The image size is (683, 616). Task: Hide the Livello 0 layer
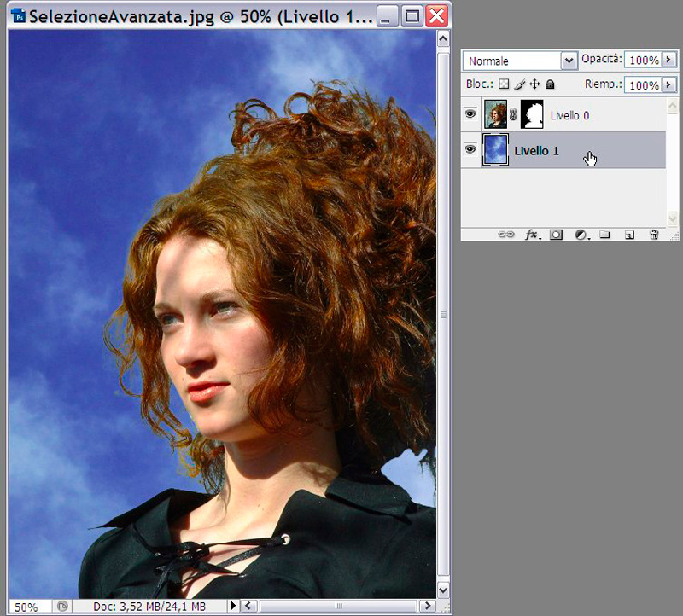470,114
